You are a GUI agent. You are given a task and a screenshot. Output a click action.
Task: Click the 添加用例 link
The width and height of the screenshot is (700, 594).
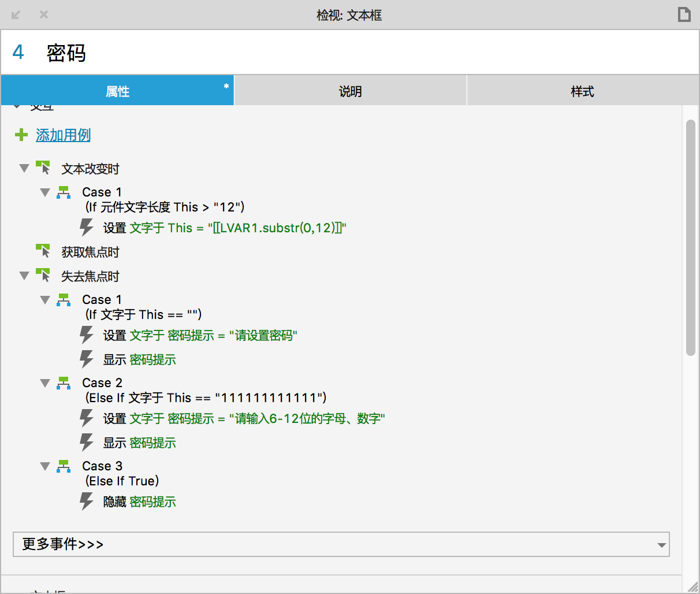(x=63, y=135)
